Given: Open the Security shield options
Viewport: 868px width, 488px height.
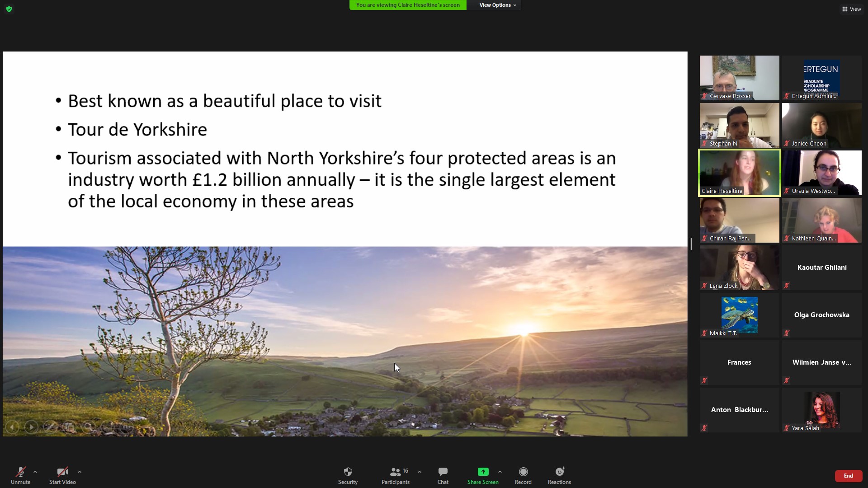Looking at the screenshot, I should (x=348, y=476).
